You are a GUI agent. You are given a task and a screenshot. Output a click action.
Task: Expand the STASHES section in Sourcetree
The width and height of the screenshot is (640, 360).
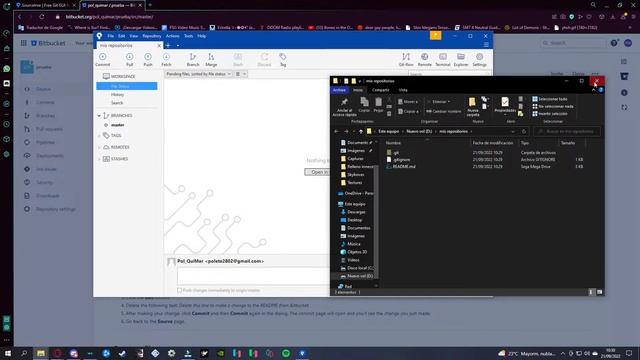(99, 159)
